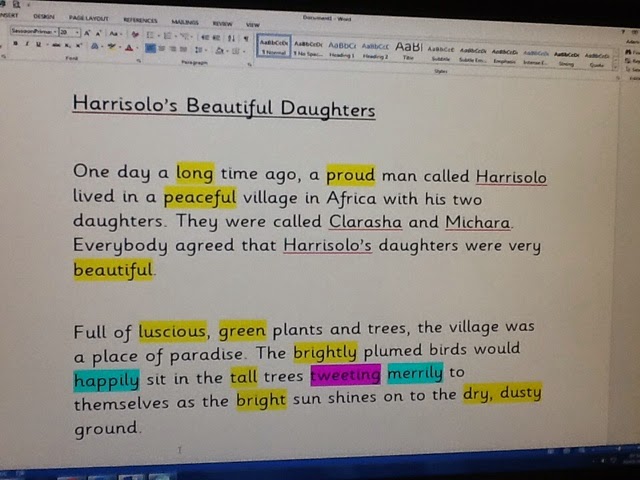Viewport: 640px width, 480px height.
Task: Click the Italic formatting icon
Action: [27, 44]
